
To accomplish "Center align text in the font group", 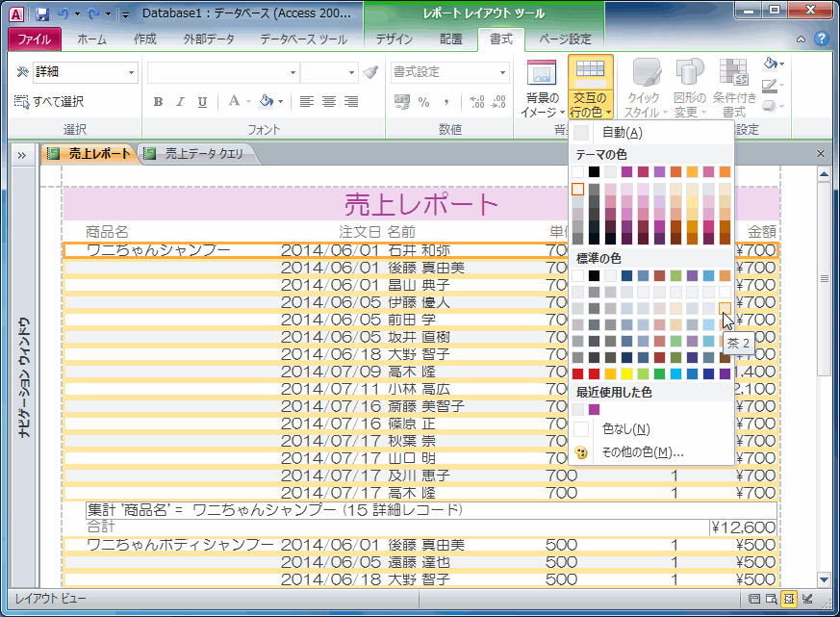I will pos(329,102).
